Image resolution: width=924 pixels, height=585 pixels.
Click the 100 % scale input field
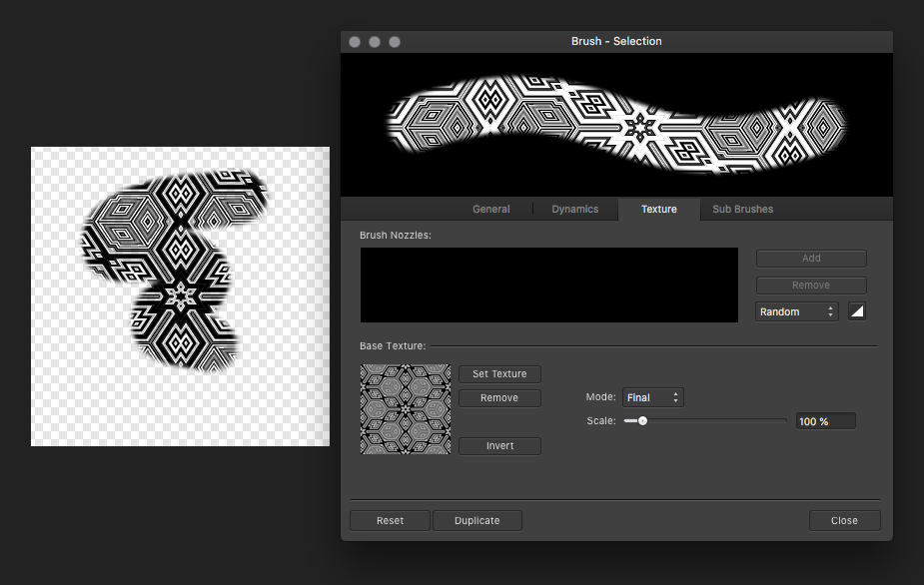point(825,420)
